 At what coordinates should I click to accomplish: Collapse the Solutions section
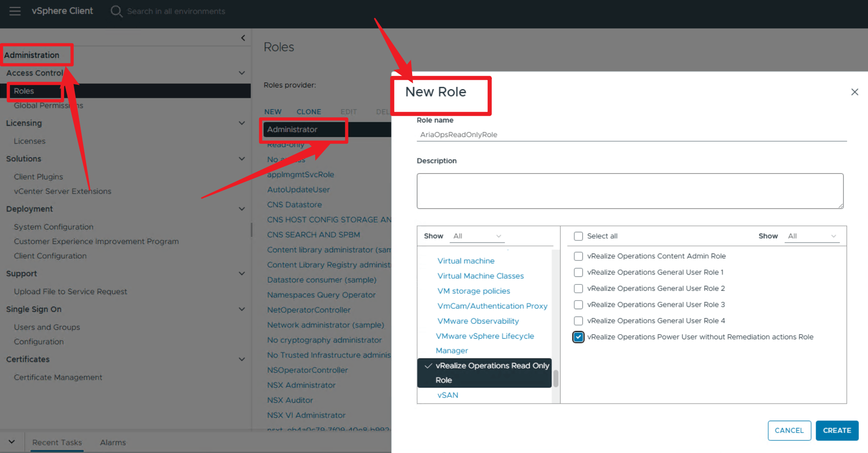(242, 158)
